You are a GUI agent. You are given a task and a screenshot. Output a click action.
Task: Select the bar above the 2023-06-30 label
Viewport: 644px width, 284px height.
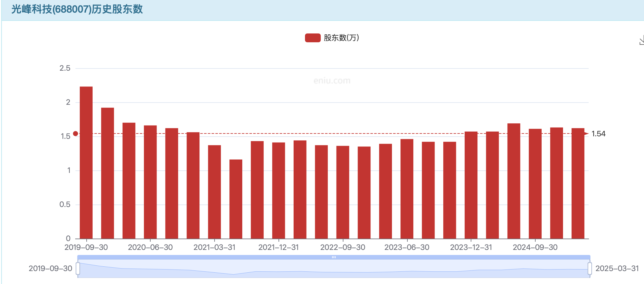407,189
